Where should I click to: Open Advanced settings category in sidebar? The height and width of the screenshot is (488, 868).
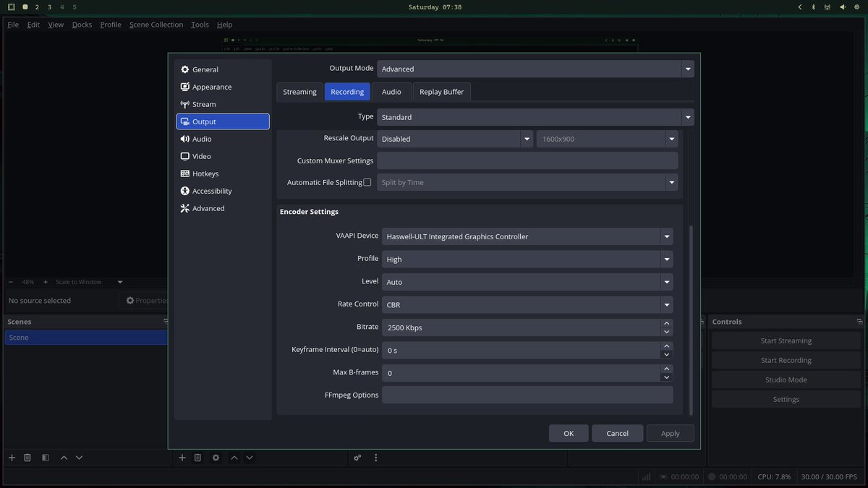pyautogui.click(x=223, y=208)
